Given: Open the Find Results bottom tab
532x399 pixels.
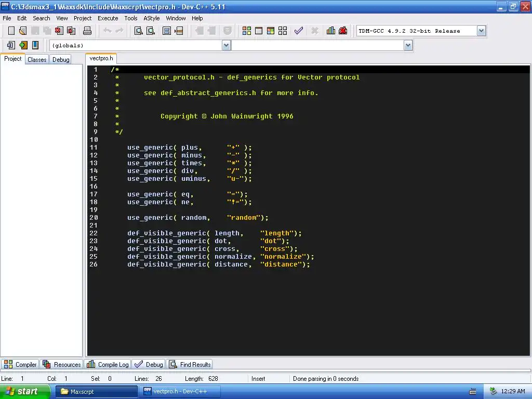Looking at the screenshot, I should coord(190,364).
